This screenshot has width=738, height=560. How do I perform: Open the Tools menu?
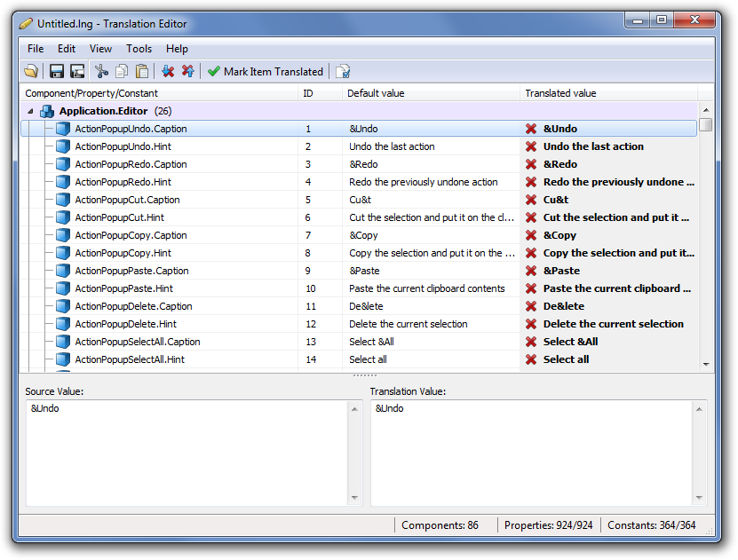click(x=139, y=49)
